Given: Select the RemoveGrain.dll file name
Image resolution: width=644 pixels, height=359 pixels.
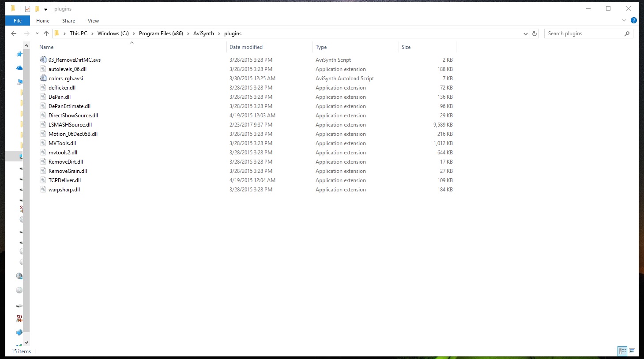Looking at the screenshot, I should point(68,171).
